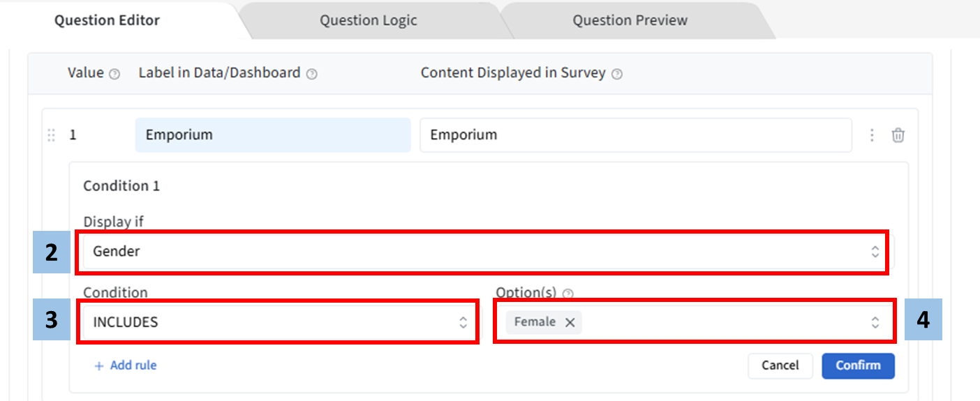Remove the Female option tag

[570, 322]
